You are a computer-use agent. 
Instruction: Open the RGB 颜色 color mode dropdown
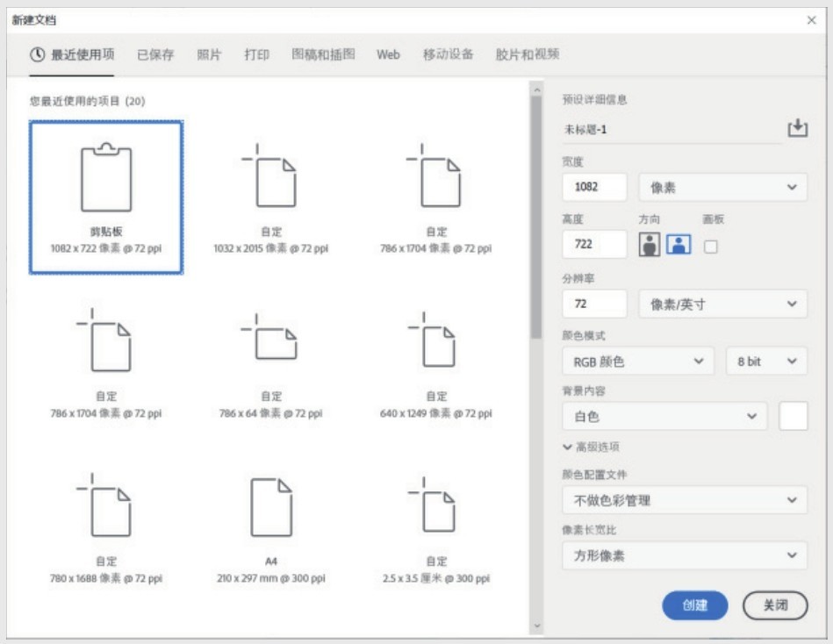point(637,361)
